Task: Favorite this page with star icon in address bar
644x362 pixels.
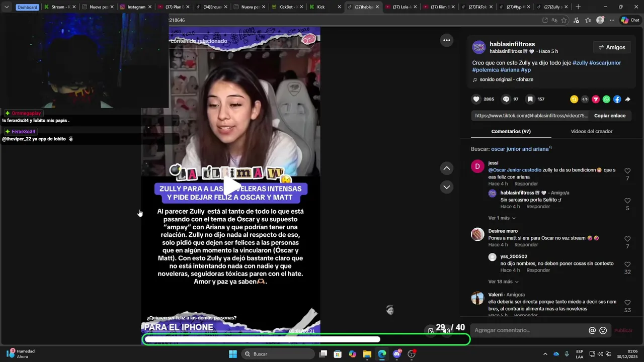Action: click(564, 20)
